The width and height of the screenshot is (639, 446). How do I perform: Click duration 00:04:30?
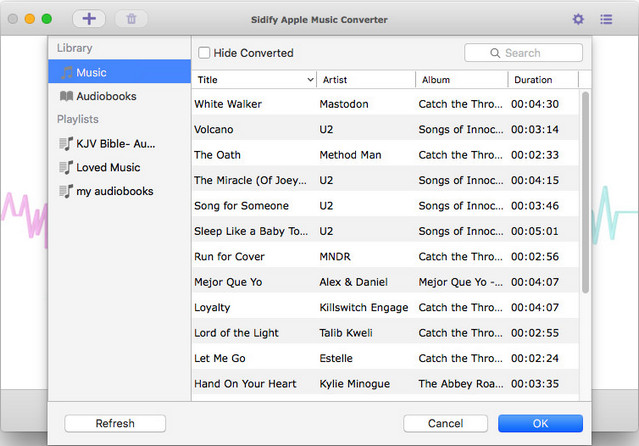pos(535,104)
